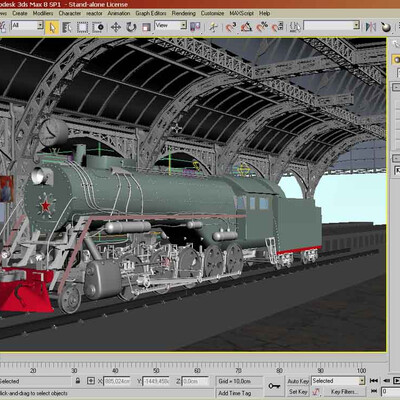The image size is (400, 400).
Task: Choose the Select and Uniform Scale tool
Action: 146,27
